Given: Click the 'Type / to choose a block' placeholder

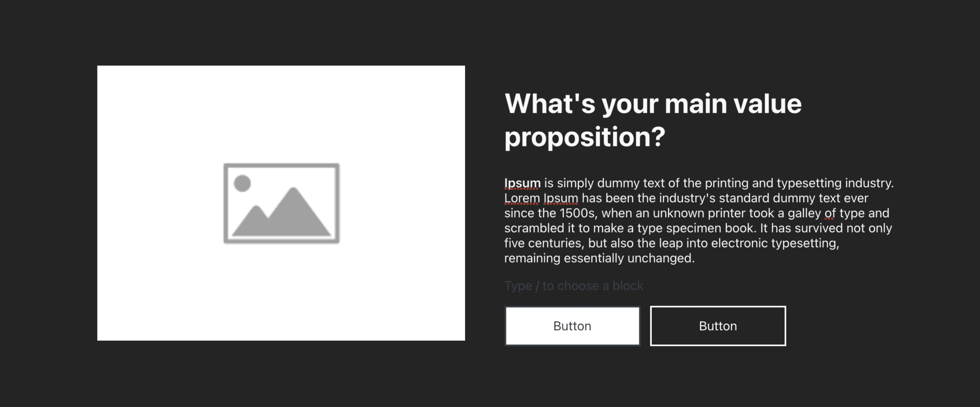Looking at the screenshot, I should pyautogui.click(x=573, y=286).
